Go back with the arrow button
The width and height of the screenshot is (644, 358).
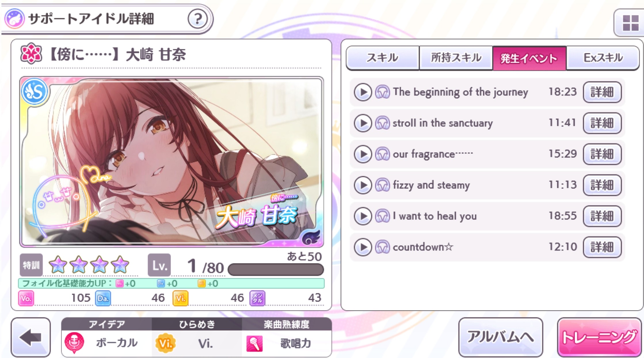coord(31,337)
